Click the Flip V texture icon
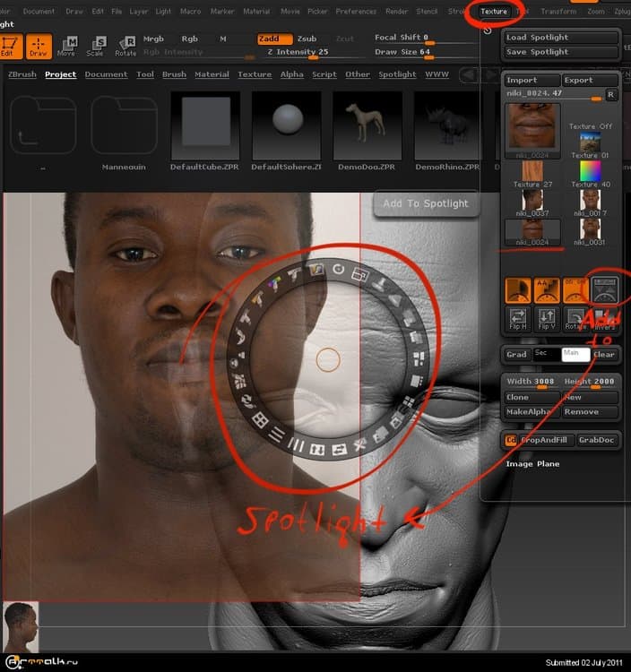The height and width of the screenshot is (672, 631). [x=547, y=320]
